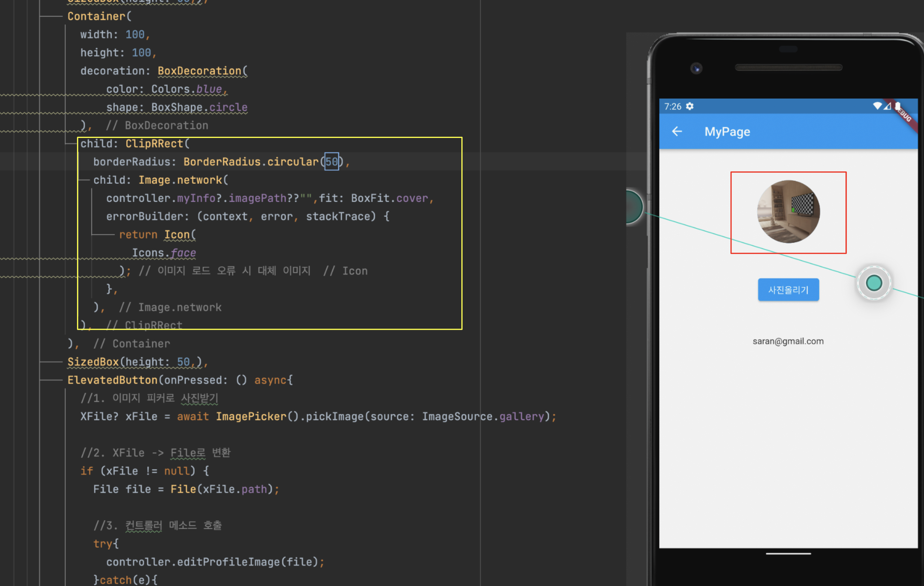This screenshot has width=924, height=586.
Task: Tap the back arrow in MyPage app bar
Action: pos(677,132)
